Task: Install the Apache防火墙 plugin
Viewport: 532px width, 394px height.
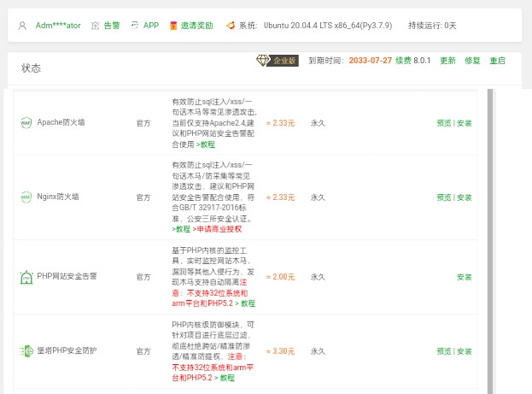Action: [x=465, y=123]
